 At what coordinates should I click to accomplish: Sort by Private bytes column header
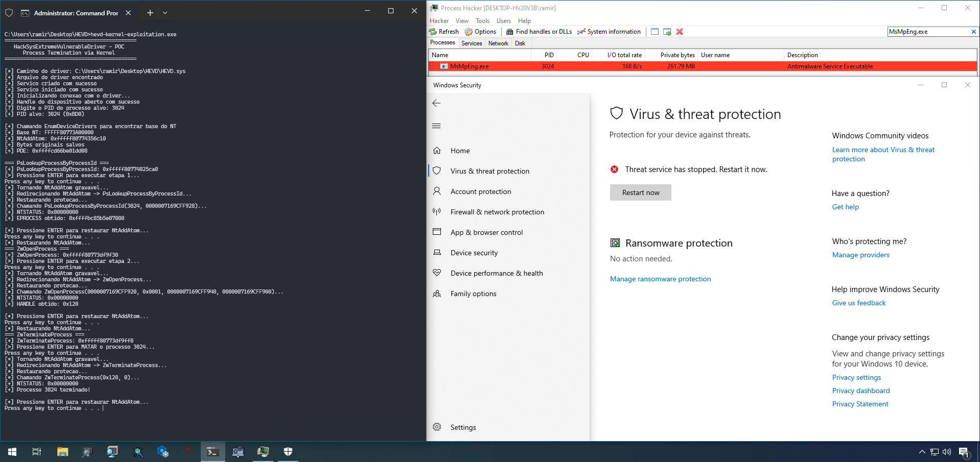(x=671, y=55)
